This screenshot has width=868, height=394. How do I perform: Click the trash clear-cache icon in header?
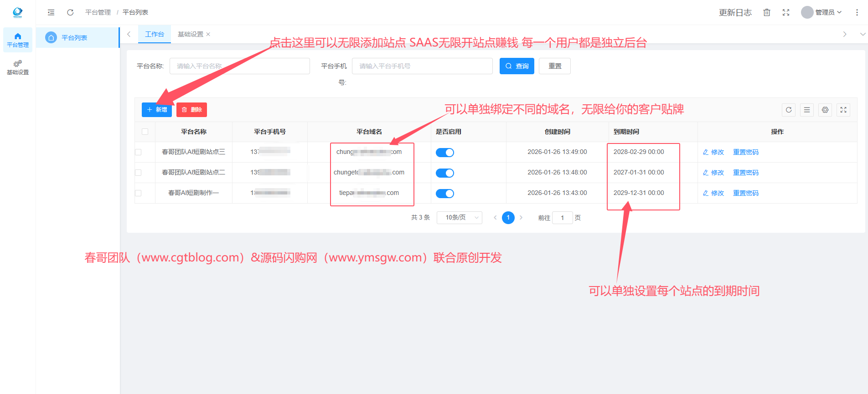click(x=767, y=12)
